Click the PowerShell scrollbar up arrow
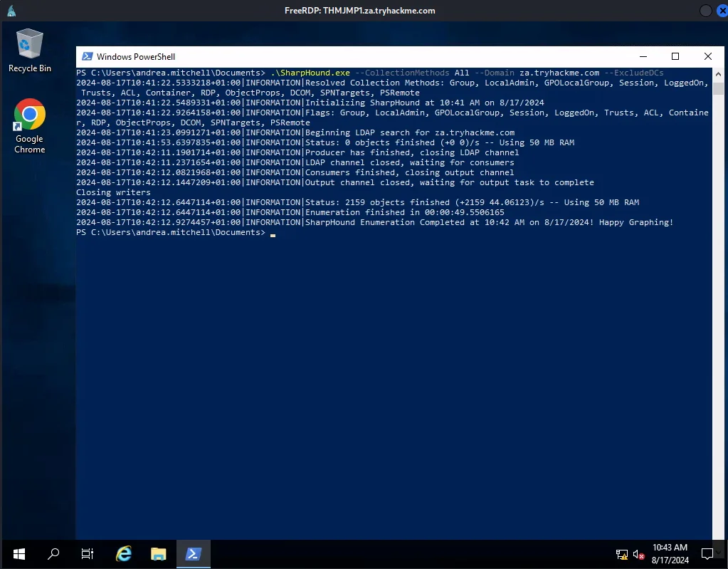728x569 pixels. [718, 73]
